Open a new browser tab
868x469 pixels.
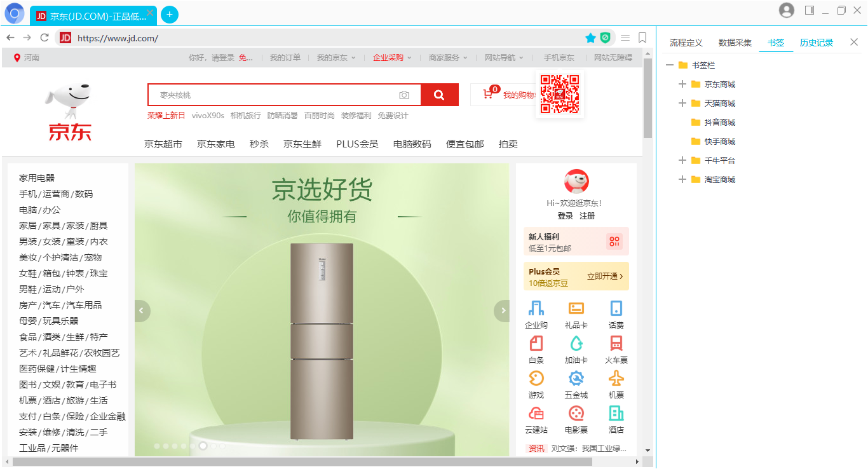coord(170,15)
